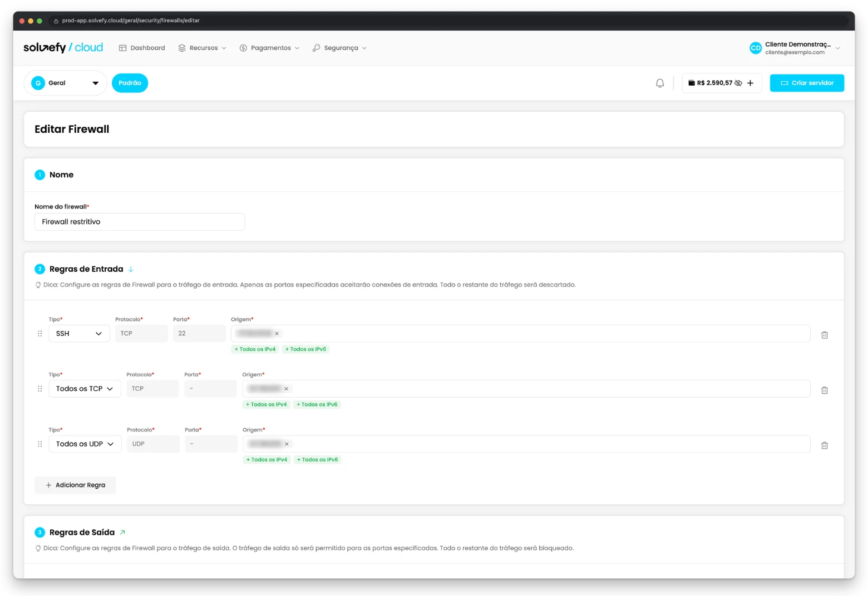Remove origin tag from UDP rule
This screenshot has width=868, height=596.
pyautogui.click(x=287, y=444)
